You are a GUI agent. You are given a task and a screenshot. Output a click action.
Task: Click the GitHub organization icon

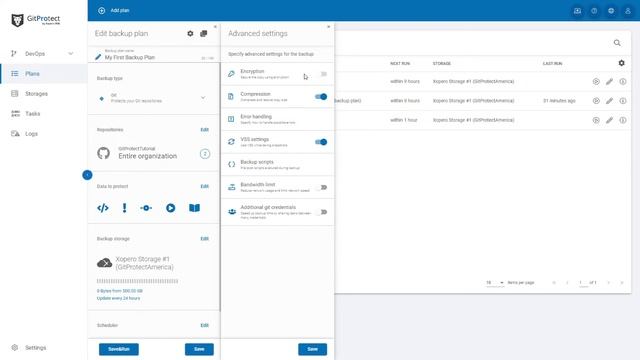coord(104,153)
